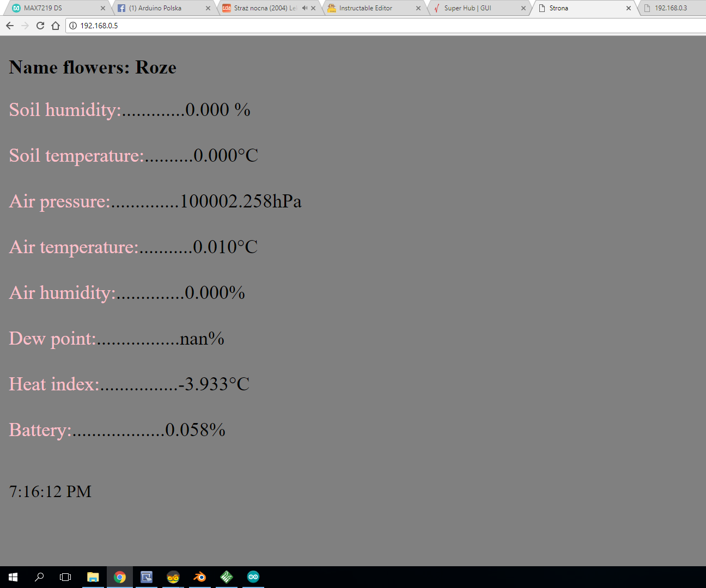Click the battery value "0.058%"
This screenshot has width=706, height=588.
click(196, 430)
